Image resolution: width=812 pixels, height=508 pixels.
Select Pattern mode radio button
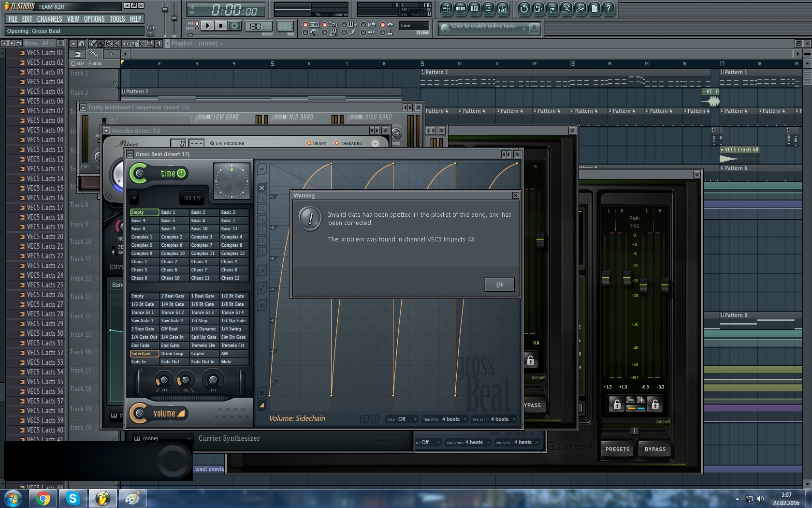197,23
